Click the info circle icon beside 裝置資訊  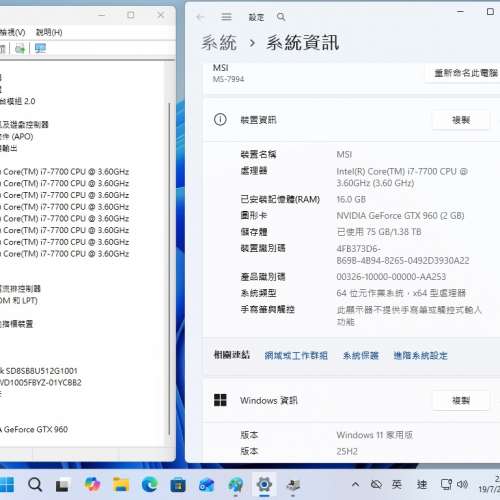pyautogui.click(x=220, y=119)
